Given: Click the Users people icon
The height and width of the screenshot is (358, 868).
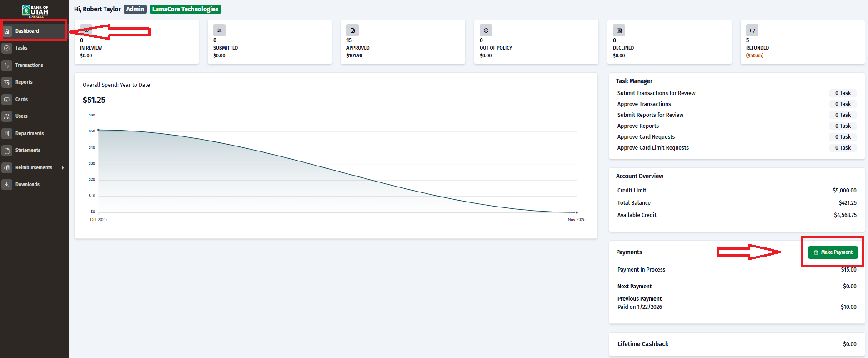Looking at the screenshot, I should coord(7,116).
